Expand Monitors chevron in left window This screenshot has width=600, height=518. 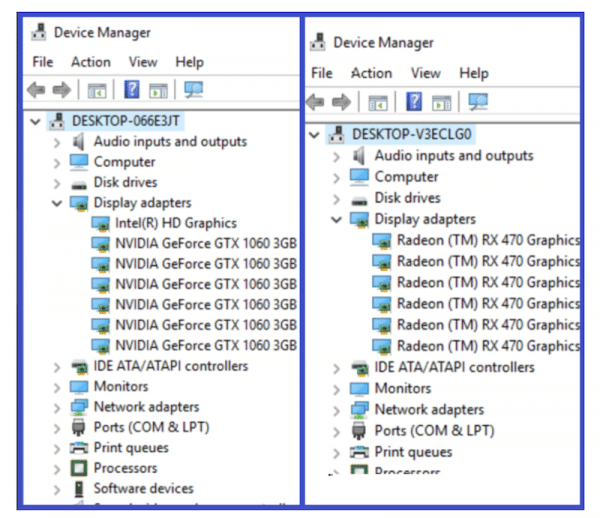pyautogui.click(x=57, y=388)
